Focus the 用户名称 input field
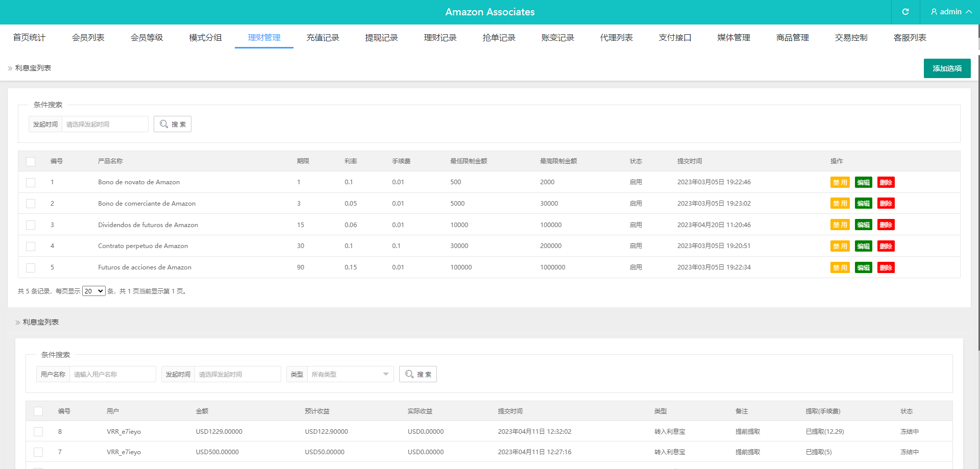Screen dimensions: 980x469 [x=112, y=374]
